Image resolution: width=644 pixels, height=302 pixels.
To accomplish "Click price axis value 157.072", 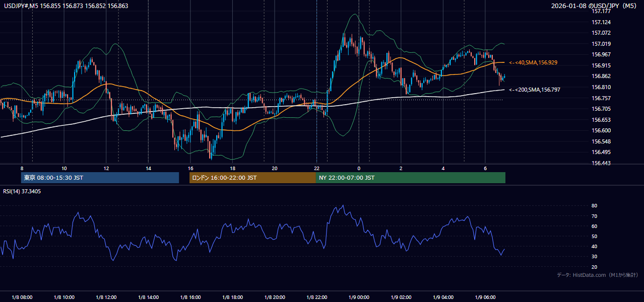I will point(601,33).
